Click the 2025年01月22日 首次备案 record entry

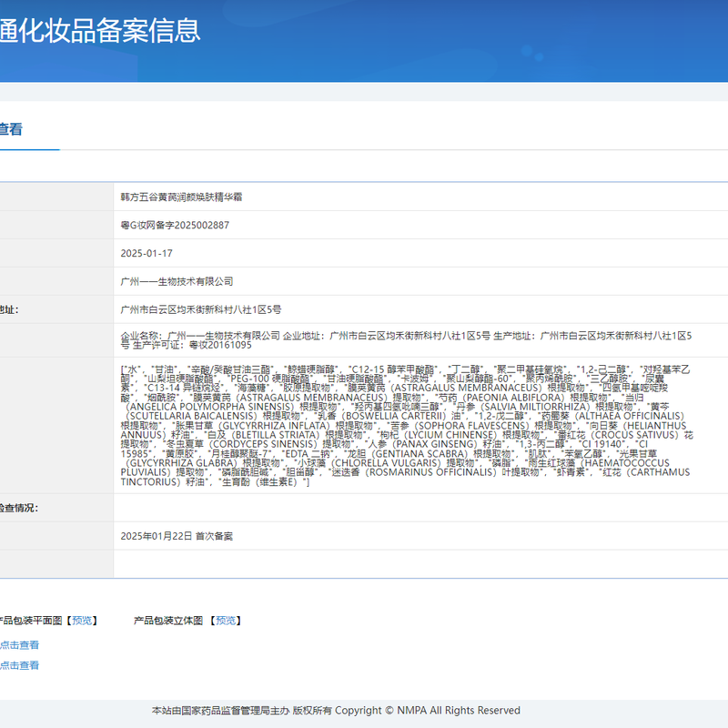[177, 536]
